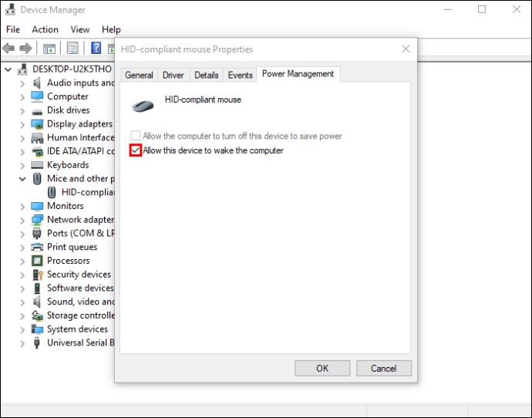Check Allow the computer to turn off this device
The width and height of the screenshot is (532, 418).
[136, 136]
